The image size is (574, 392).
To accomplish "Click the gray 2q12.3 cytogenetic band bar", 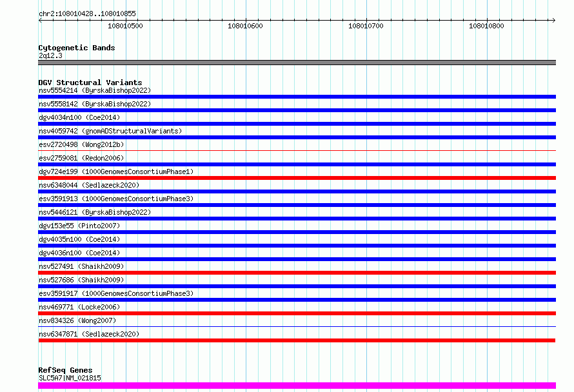I will tap(297, 63).
